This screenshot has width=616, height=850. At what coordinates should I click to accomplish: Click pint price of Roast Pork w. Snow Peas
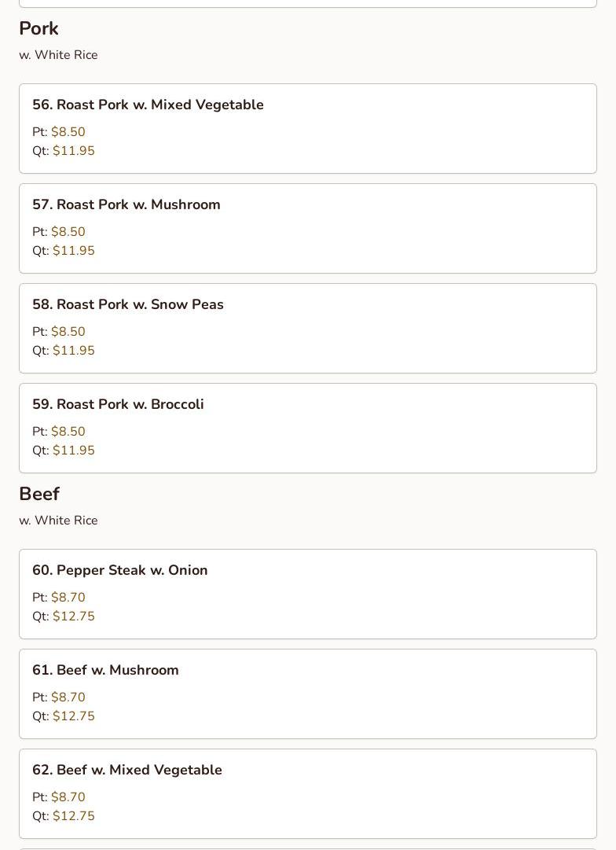68,331
